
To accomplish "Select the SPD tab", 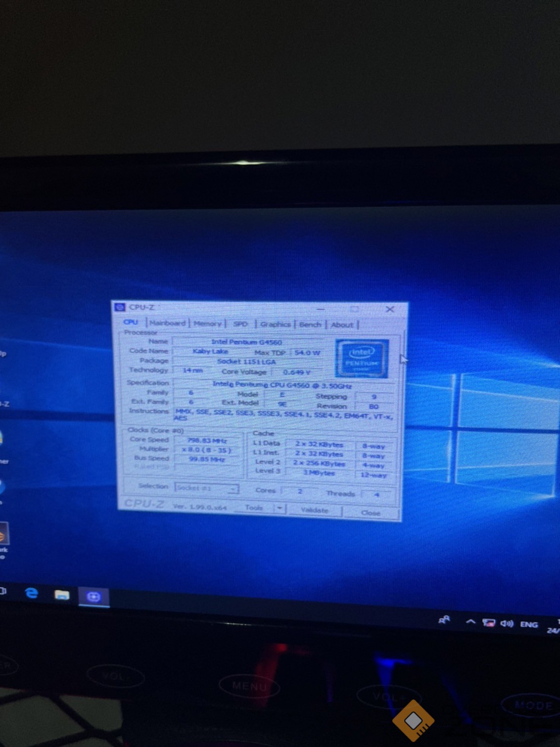I will click(x=241, y=324).
